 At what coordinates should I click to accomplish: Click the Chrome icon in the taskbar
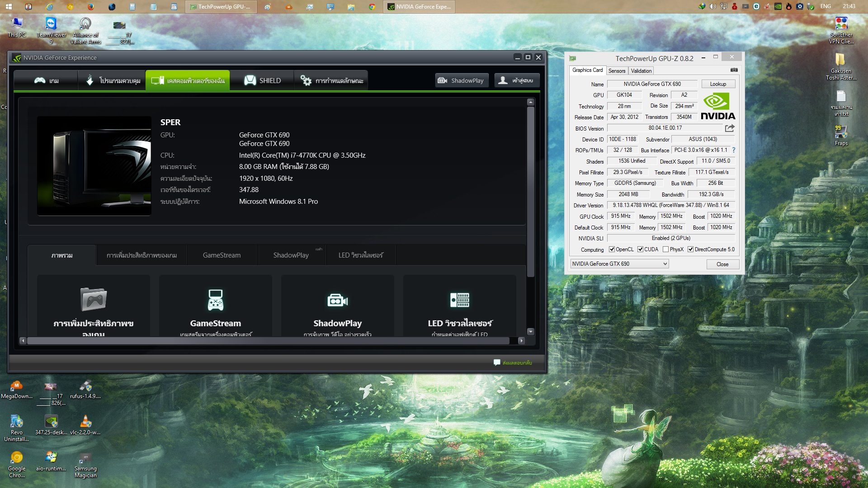point(372,7)
